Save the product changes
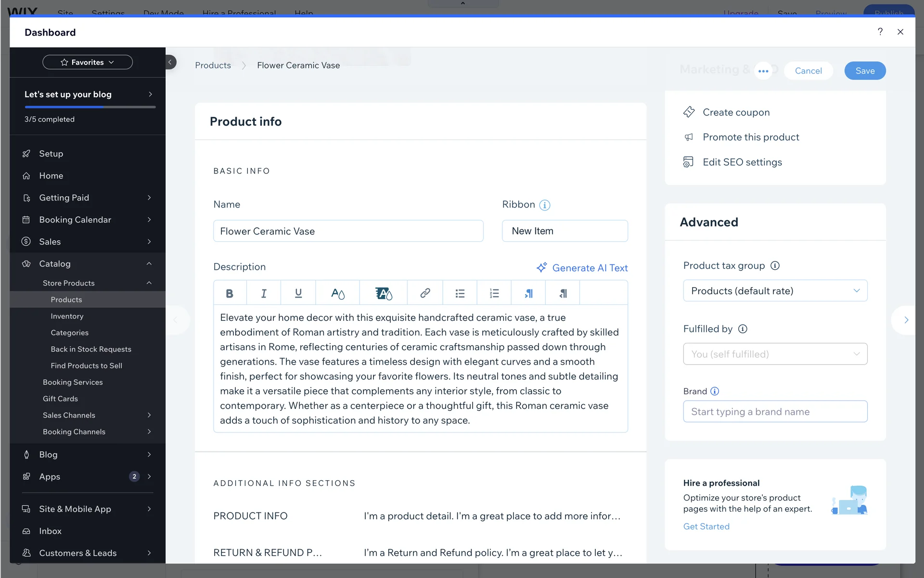 [865, 71]
